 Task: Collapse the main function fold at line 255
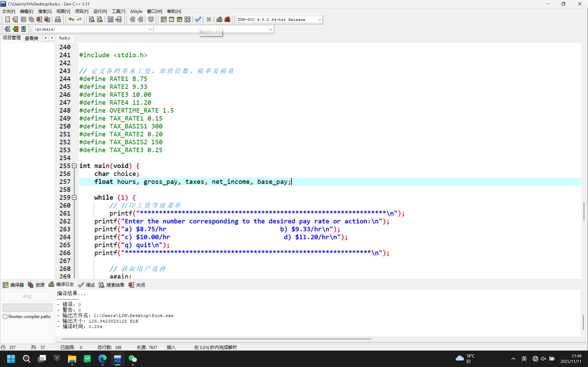74,166
